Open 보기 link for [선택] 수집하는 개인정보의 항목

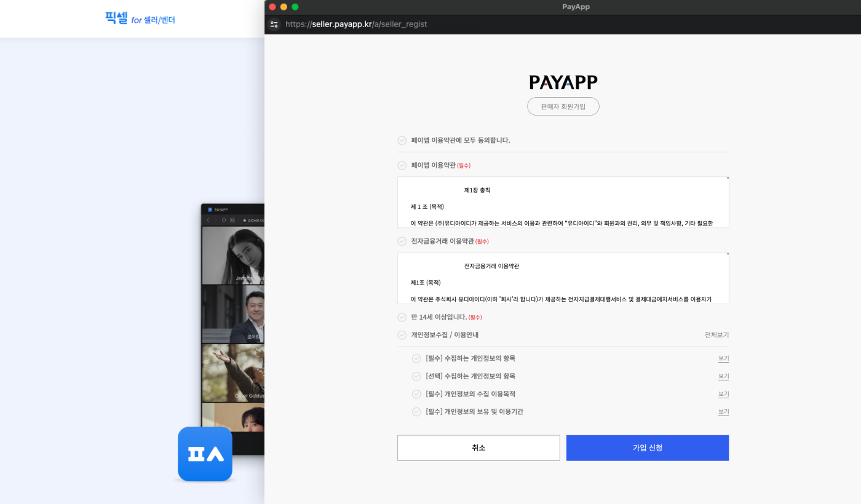[x=723, y=376]
